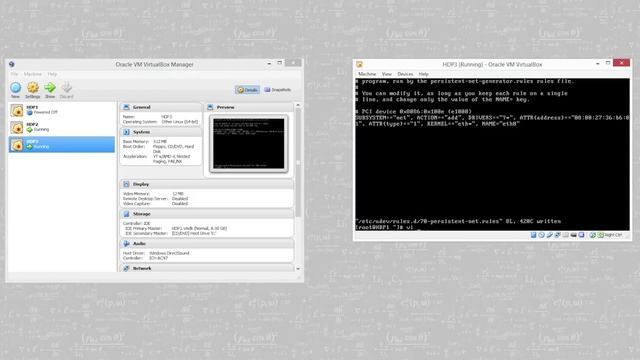Viewport: 640px width, 360px height.
Task: Open the Network section header link
Action: point(142,268)
